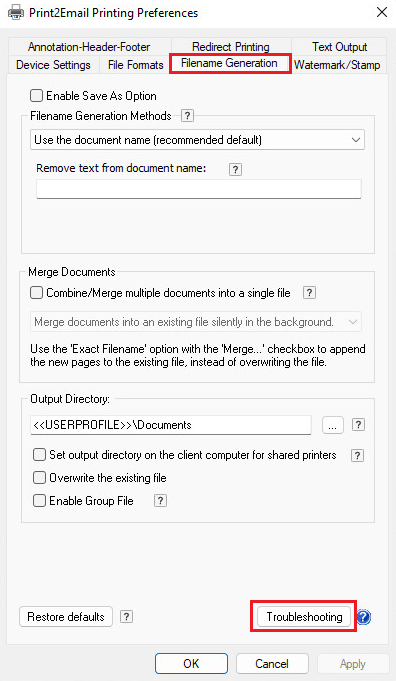
Task: Click the Output Directory path field
Action: pos(171,425)
